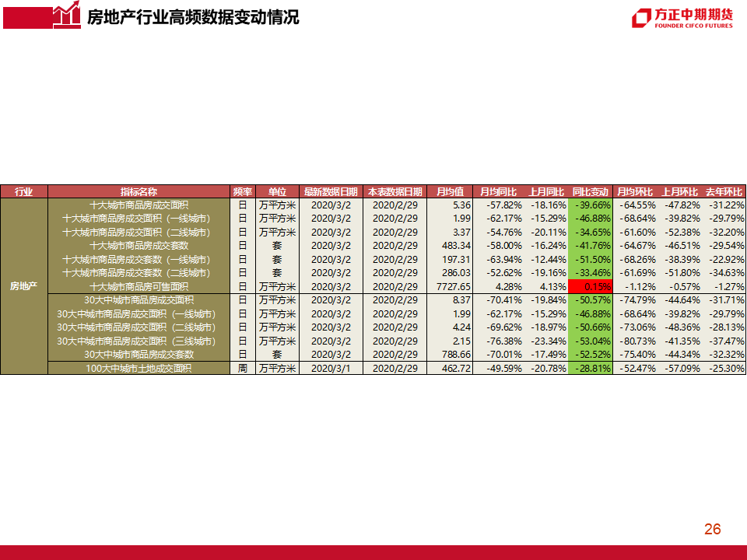The height and width of the screenshot is (560, 747).
Task: Click page number 26
Action: point(712,530)
